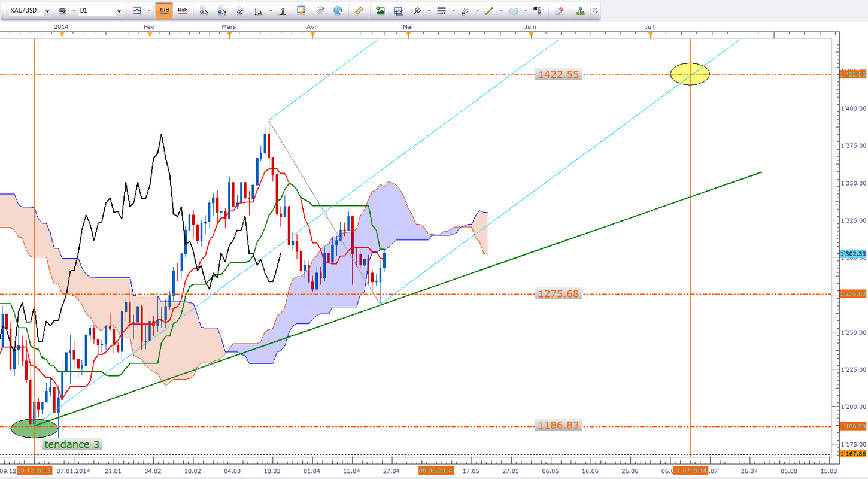Expand the vertical zoom options arrow
Viewport: 868px width, 479px height.
(x=270, y=11)
